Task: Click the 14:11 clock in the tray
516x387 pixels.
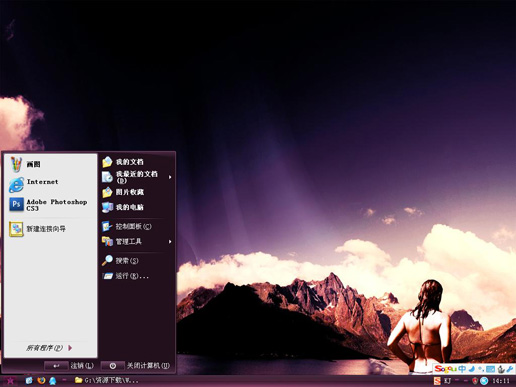Action: (501, 381)
